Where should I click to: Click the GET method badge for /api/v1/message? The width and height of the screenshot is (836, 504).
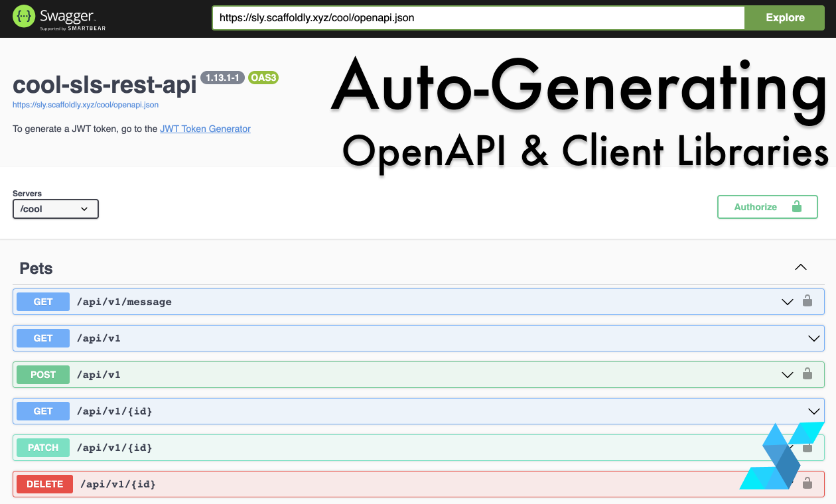[43, 302]
